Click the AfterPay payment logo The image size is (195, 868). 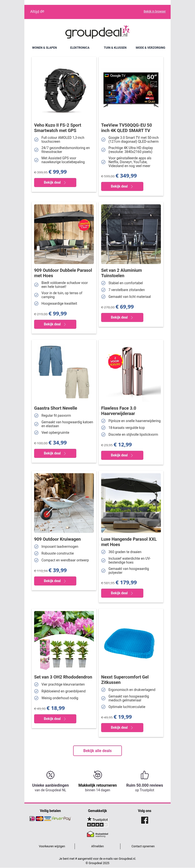pos(61,819)
